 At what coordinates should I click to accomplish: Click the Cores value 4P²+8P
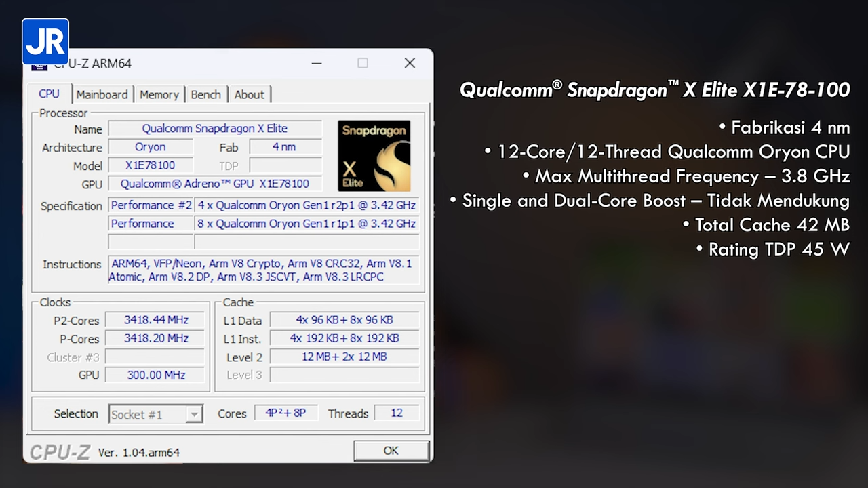285,413
